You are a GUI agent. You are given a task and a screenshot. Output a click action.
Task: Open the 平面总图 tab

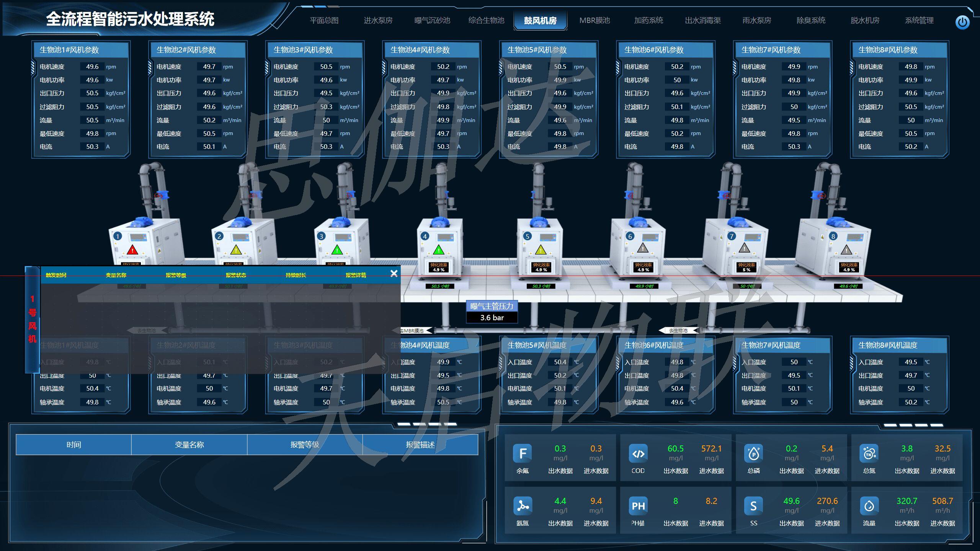324,20
